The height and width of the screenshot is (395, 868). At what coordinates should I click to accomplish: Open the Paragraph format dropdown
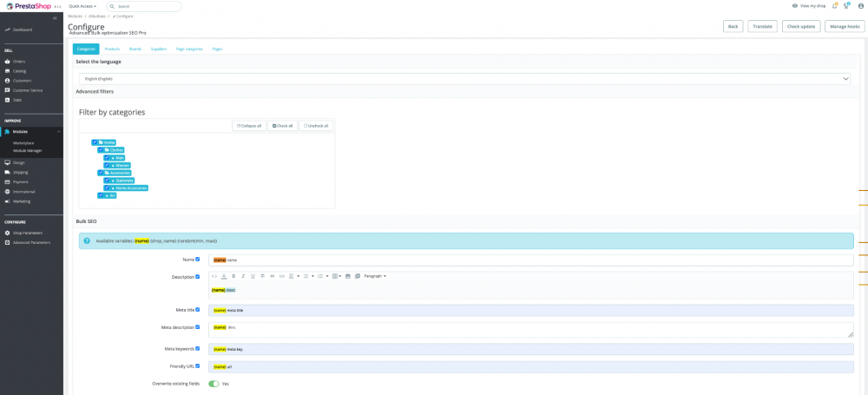(375, 276)
